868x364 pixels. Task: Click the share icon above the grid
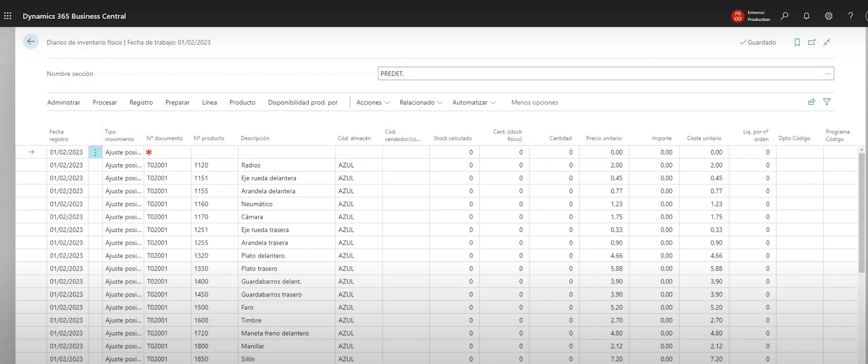coord(812,102)
